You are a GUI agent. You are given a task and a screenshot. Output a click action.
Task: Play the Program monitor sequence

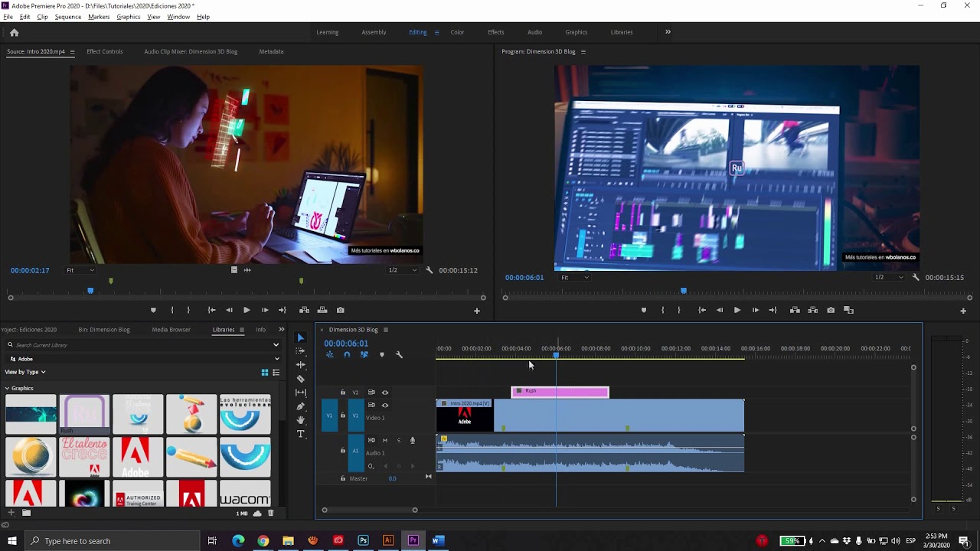737,310
